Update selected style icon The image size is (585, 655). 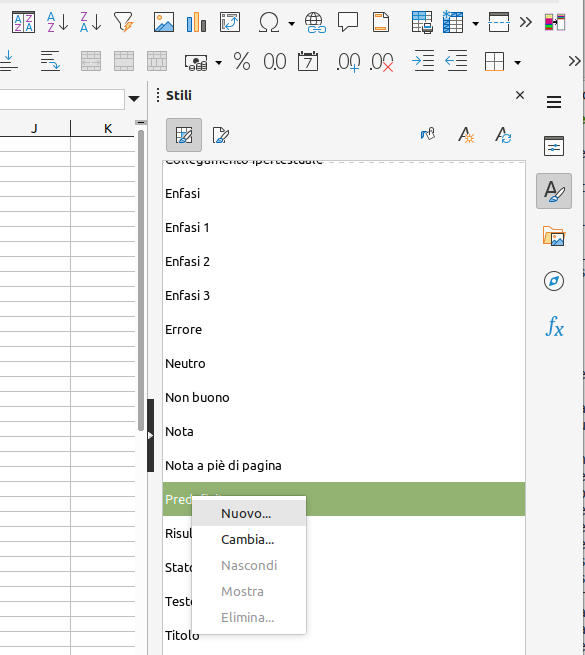pyautogui.click(x=503, y=135)
